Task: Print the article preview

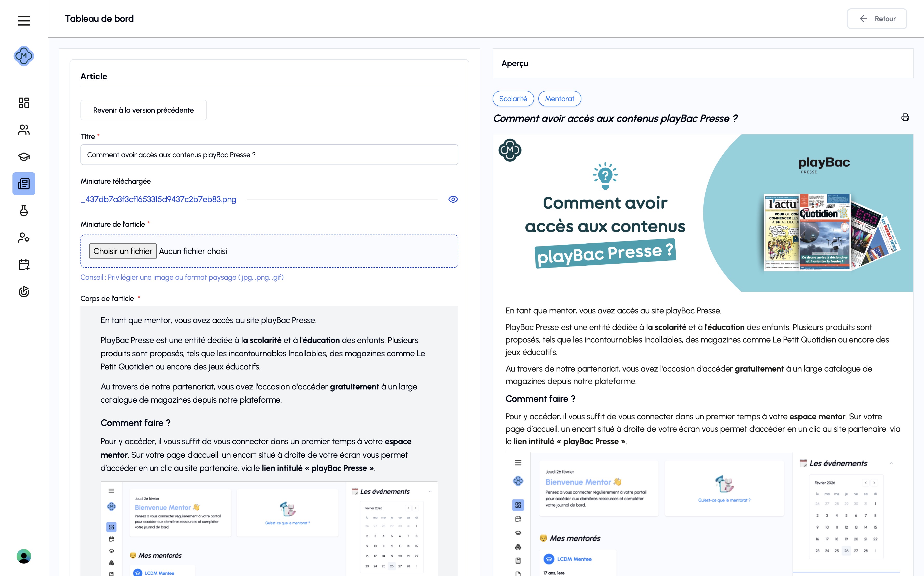Action: tap(905, 117)
